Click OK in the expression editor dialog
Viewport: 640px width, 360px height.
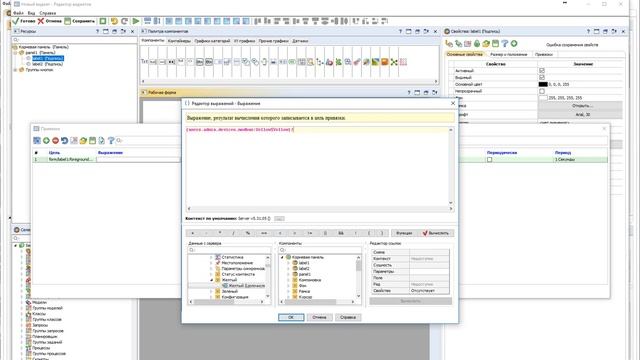(x=291, y=317)
